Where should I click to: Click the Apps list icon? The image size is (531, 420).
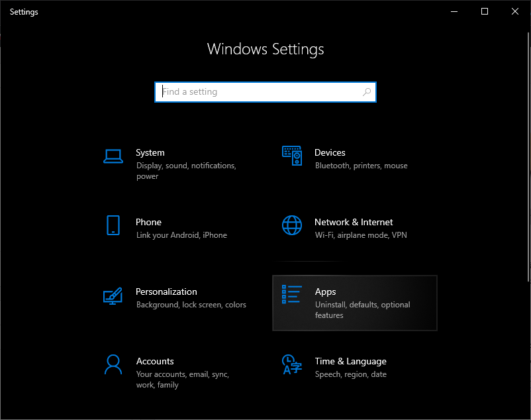click(x=292, y=295)
